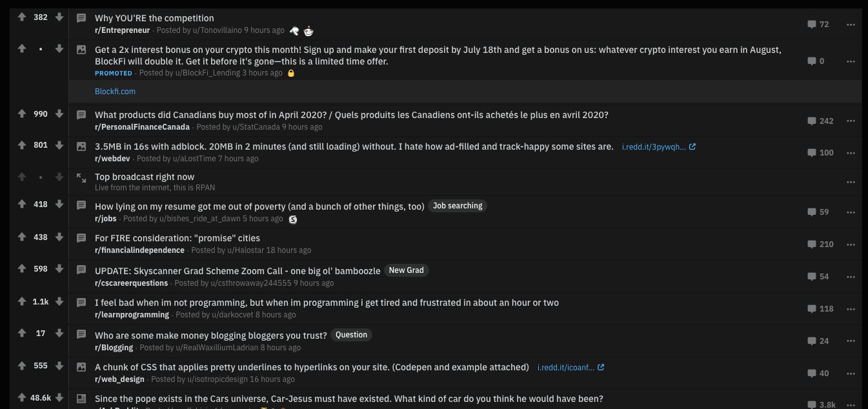Select the live broadcast icon beside "Top broadcast right now"
Viewport: 868px width, 409px height.
coord(81,179)
